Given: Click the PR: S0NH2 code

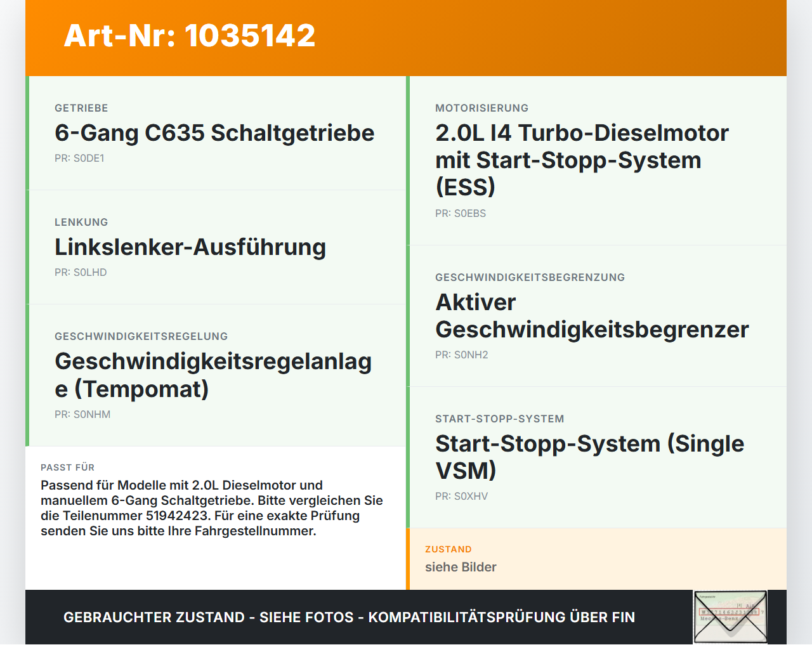Looking at the screenshot, I should [462, 355].
